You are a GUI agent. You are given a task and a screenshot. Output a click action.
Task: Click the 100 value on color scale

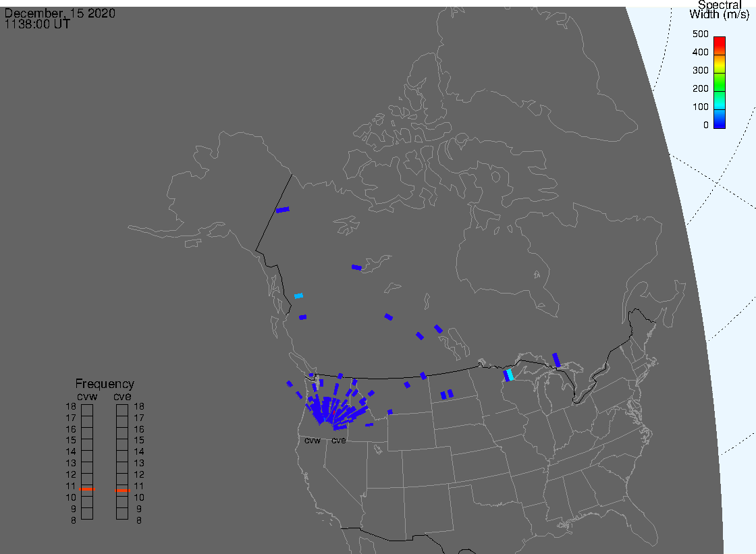(700, 107)
